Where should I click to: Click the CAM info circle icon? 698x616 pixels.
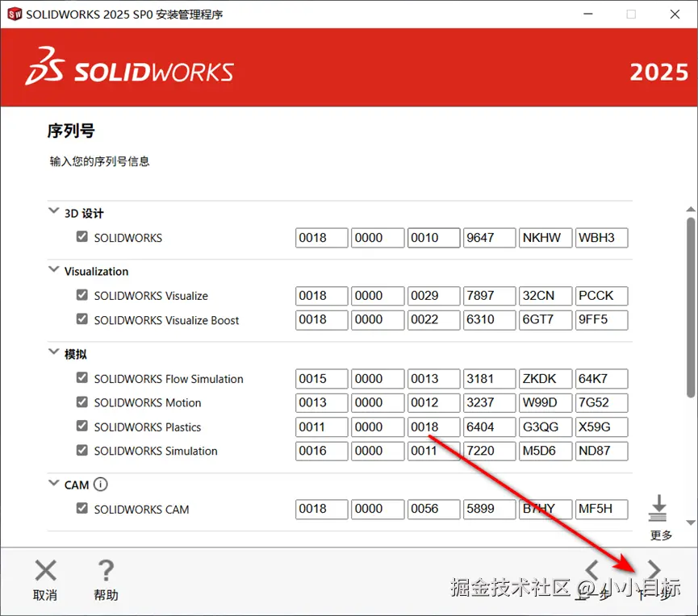[101, 484]
